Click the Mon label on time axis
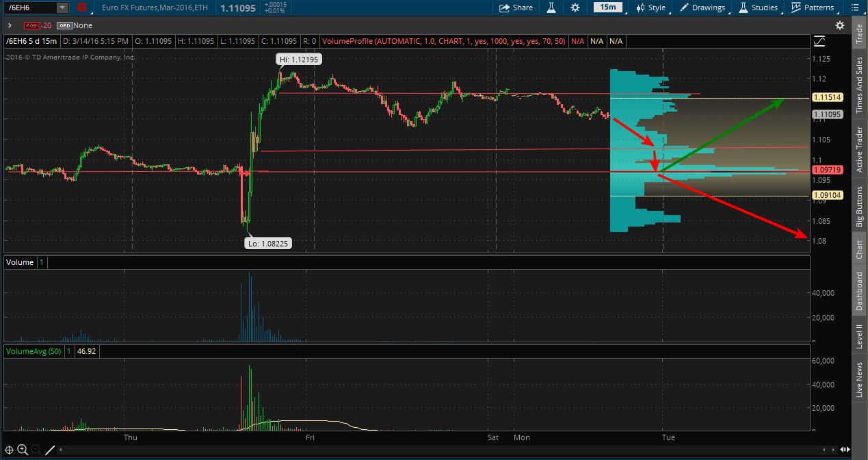 click(x=522, y=437)
